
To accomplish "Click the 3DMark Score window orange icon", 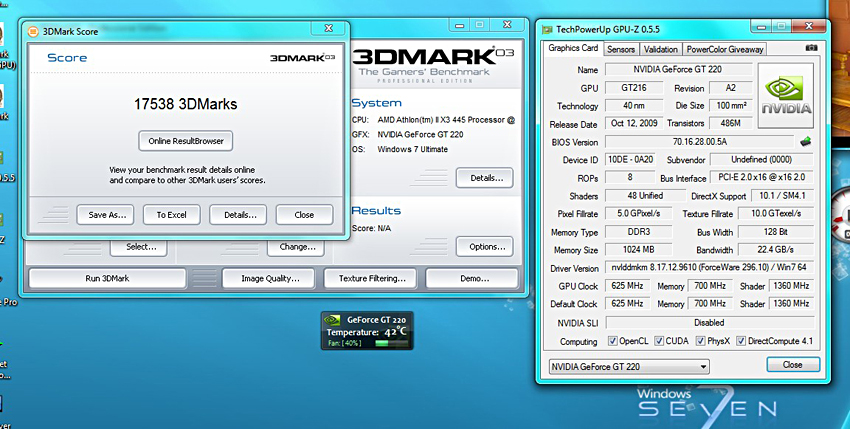I will pyautogui.click(x=33, y=31).
